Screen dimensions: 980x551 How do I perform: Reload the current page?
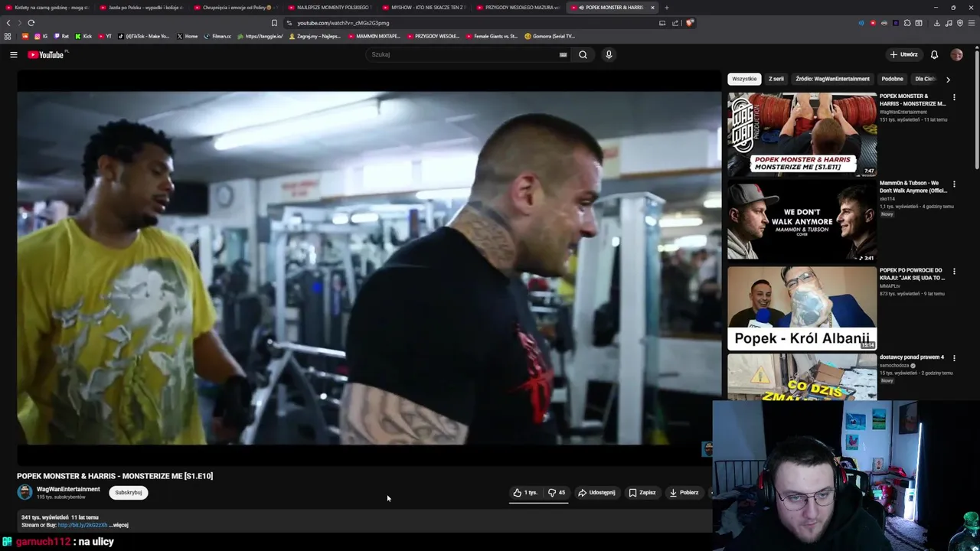pyautogui.click(x=31, y=23)
